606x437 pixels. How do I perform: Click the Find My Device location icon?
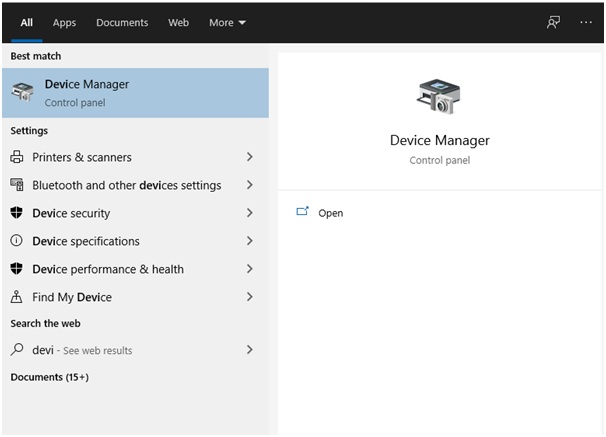(17, 296)
